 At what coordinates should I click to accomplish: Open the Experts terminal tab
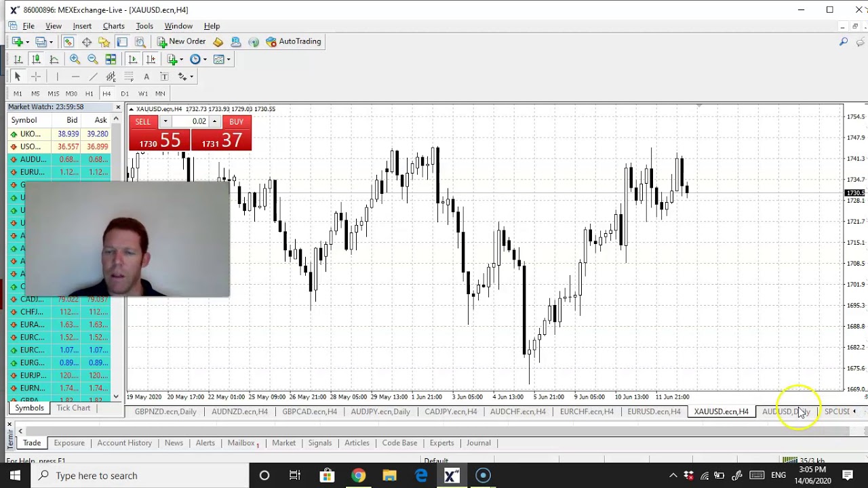(441, 443)
